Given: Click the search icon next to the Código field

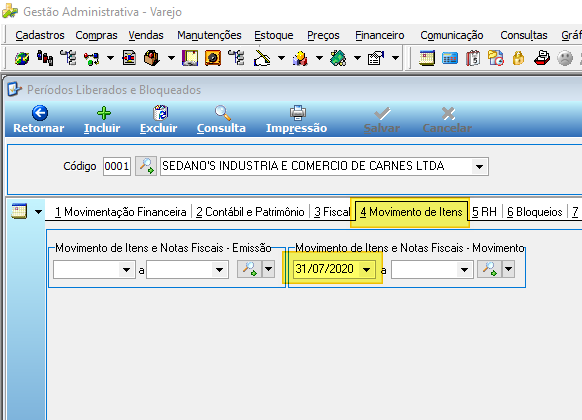Looking at the screenshot, I should point(146,166).
